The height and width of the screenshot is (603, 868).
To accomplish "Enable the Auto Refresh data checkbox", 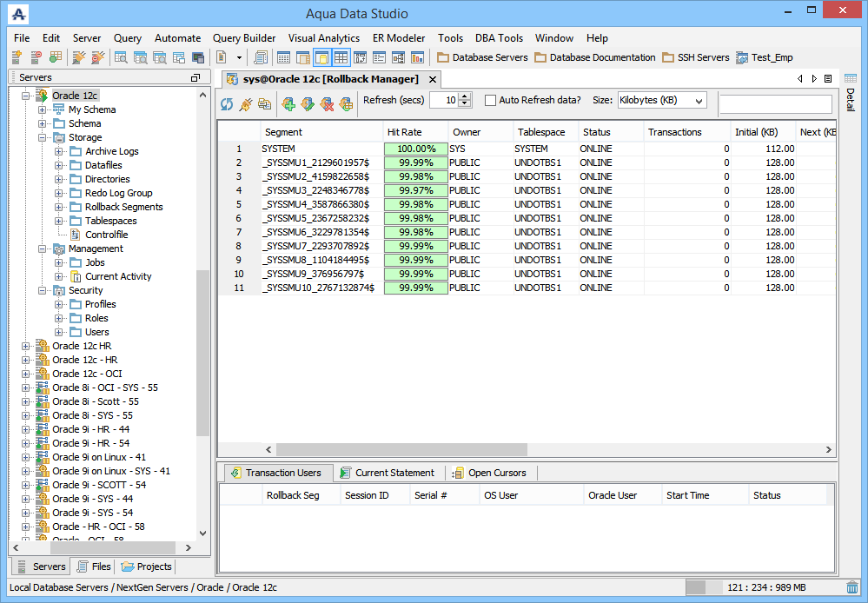I will 490,100.
